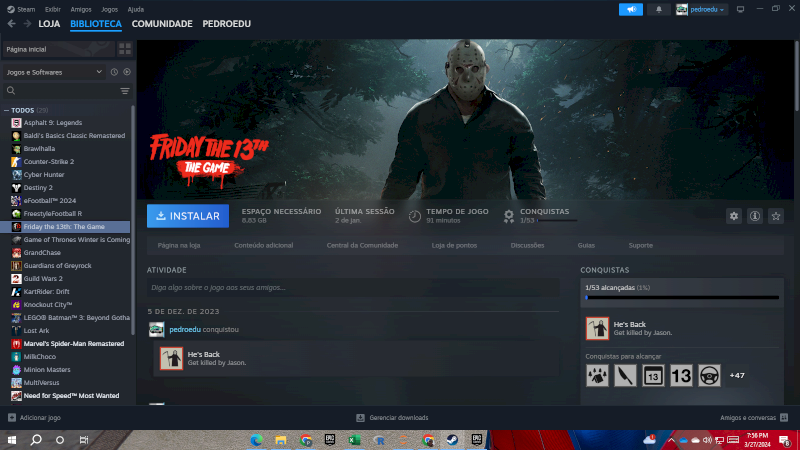Viewport: 800px width, 450px height.
Task: Add game to favorites star icon
Action: click(x=776, y=216)
